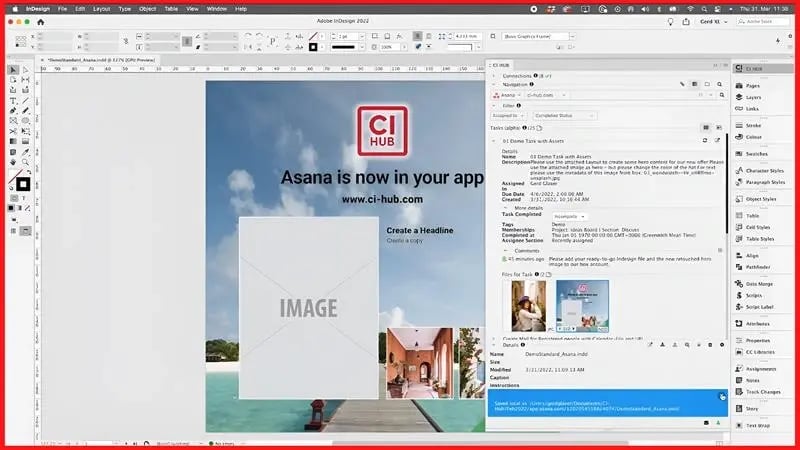
Task: Open the Pages panel
Action: click(x=753, y=86)
